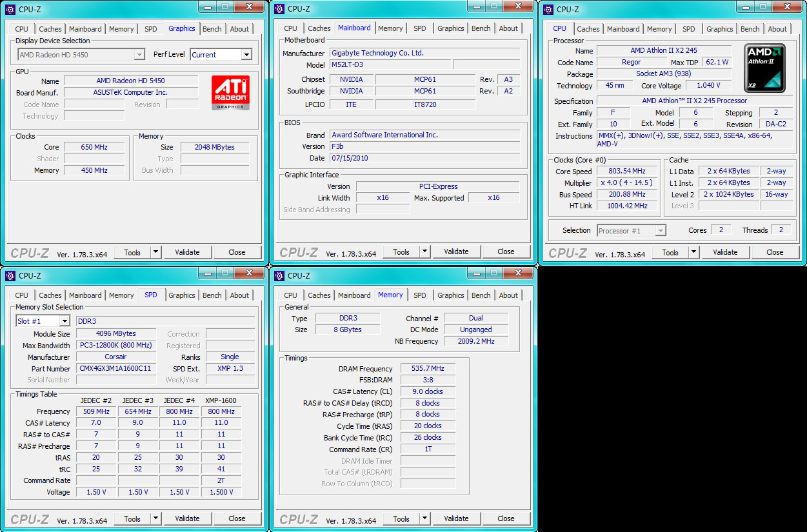Click GPU core clock value 650 MHz
This screenshot has height=532, width=807.
94,147
